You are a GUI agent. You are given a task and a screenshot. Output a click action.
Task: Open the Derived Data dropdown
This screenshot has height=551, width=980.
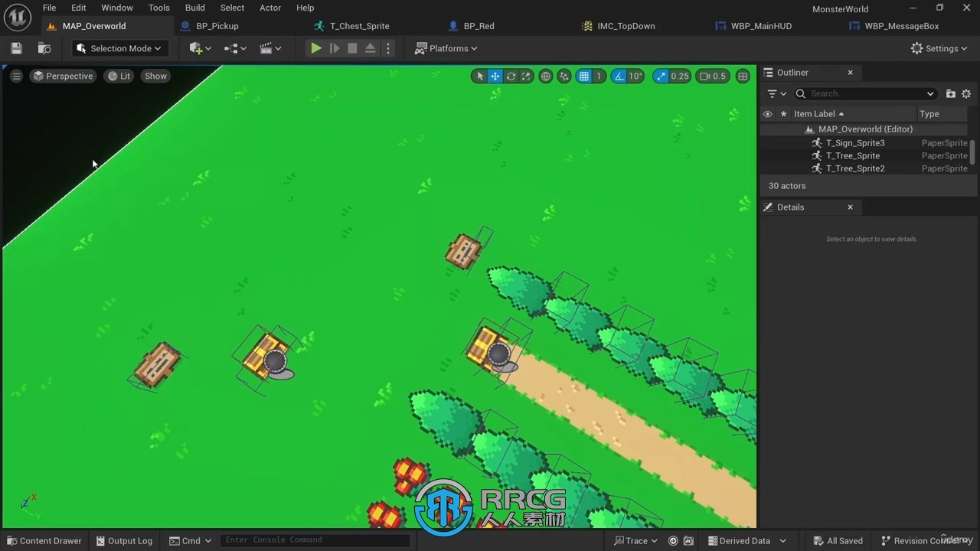click(746, 540)
